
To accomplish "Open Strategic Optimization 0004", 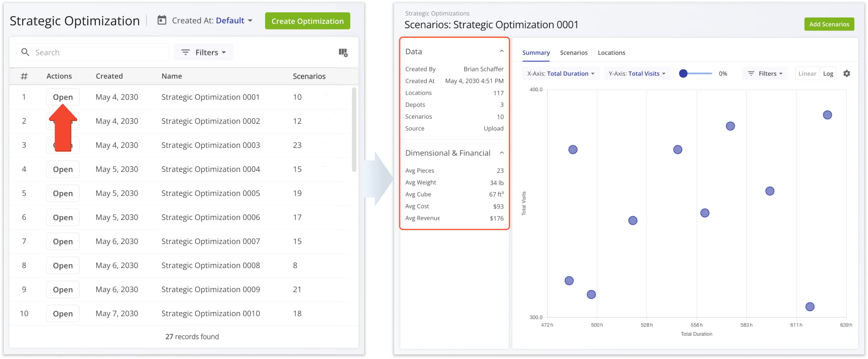I will click(63, 169).
